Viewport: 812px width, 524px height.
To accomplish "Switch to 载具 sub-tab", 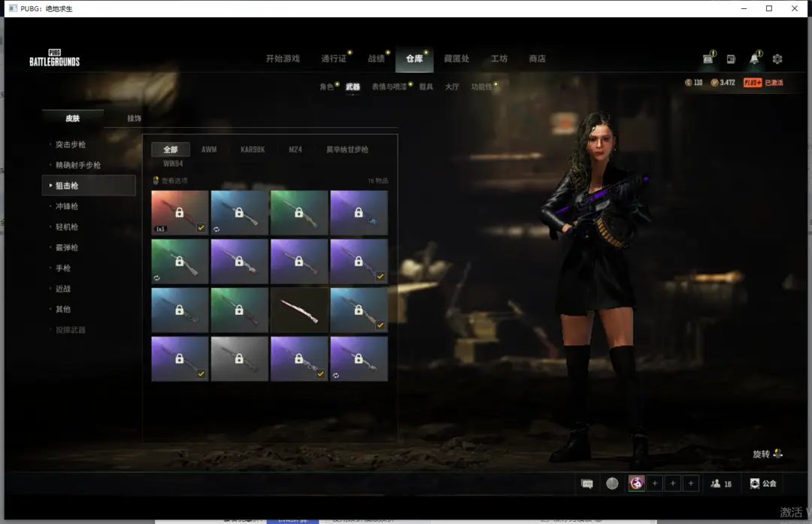I will [x=426, y=86].
